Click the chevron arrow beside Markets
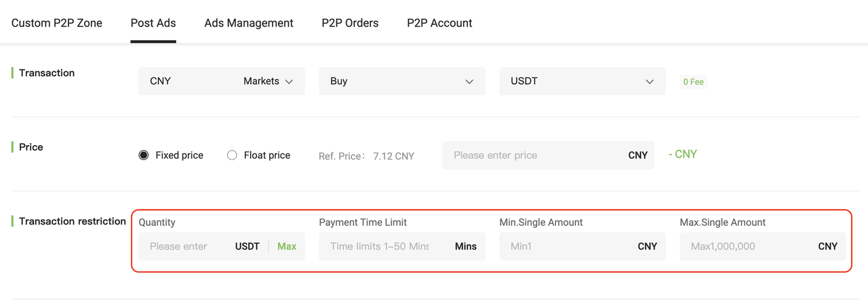 (x=289, y=81)
